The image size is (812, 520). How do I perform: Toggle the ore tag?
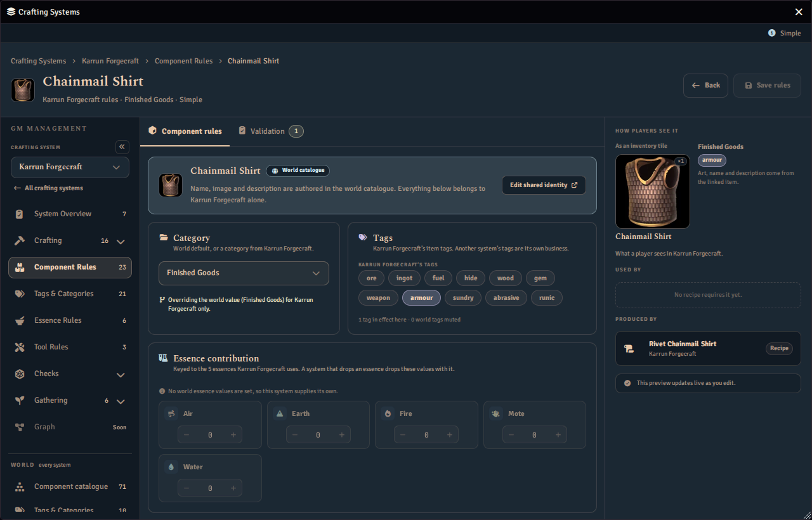(x=372, y=278)
